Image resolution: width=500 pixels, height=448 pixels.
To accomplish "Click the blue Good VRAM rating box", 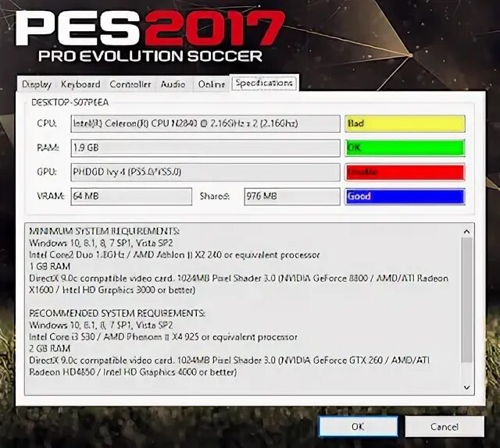I will [405, 196].
